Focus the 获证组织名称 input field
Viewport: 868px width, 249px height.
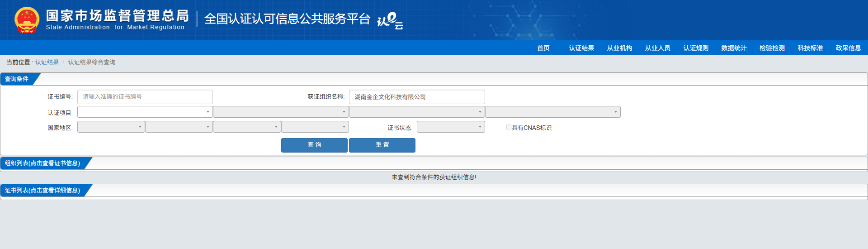tap(417, 97)
